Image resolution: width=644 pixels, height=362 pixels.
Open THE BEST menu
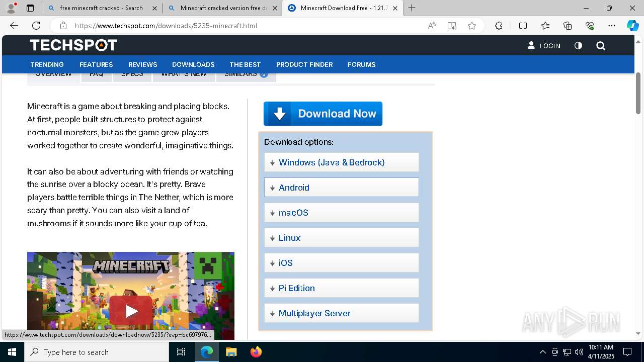(245, 64)
